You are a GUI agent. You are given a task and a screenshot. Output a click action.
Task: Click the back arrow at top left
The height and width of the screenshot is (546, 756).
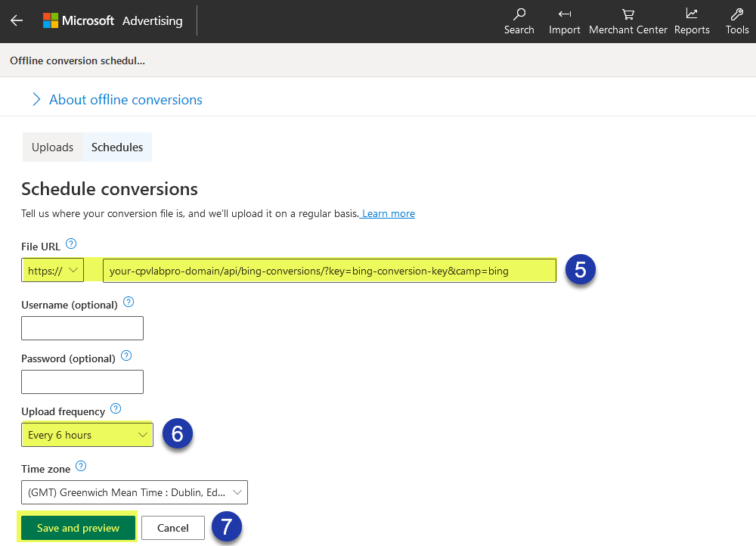17,20
